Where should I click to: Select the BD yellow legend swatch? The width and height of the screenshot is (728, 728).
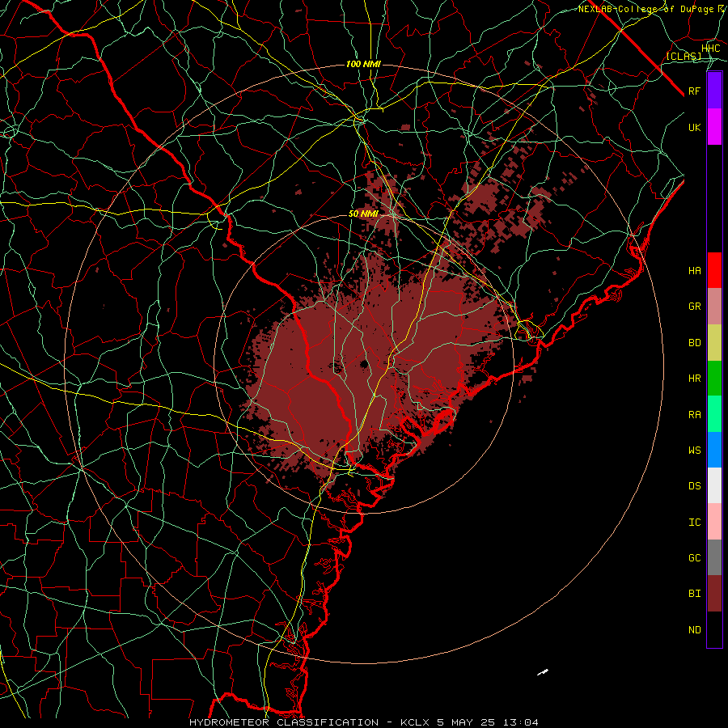[x=714, y=343]
